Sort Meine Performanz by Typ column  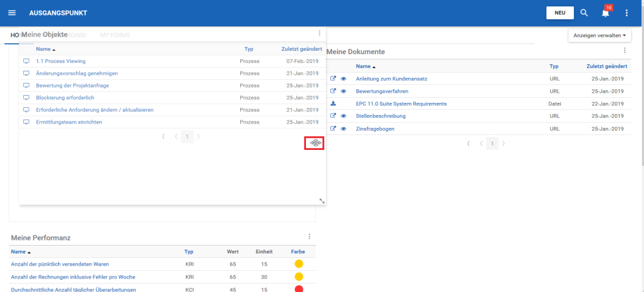(189, 252)
